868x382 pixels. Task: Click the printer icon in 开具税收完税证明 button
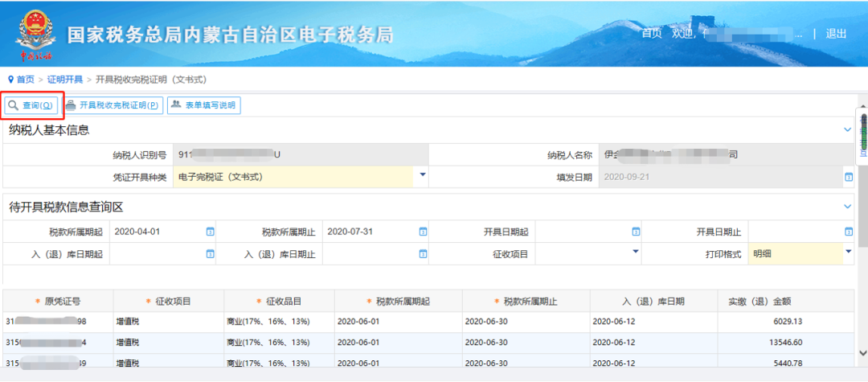71,105
